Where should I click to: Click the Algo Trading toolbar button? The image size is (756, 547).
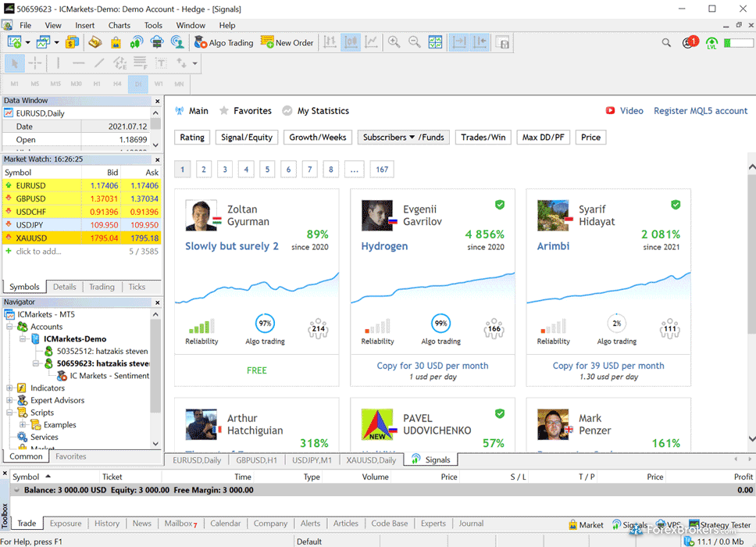224,43
